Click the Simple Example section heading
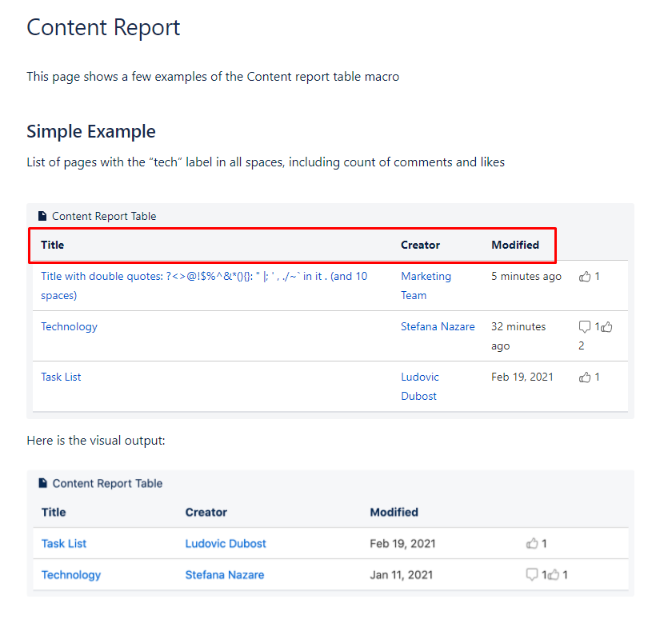Image resolution: width=672 pixels, height=627 pixels. tap(91, 131)
